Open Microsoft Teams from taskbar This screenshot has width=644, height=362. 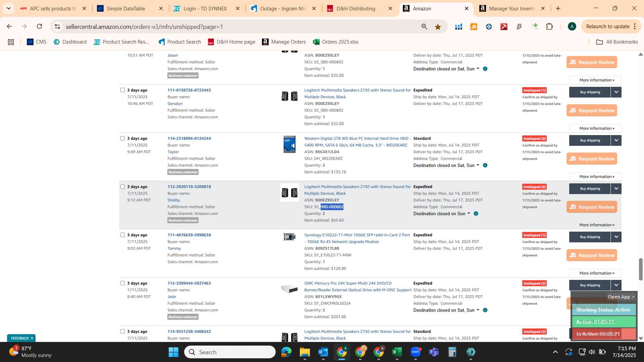tap(434, 352)
